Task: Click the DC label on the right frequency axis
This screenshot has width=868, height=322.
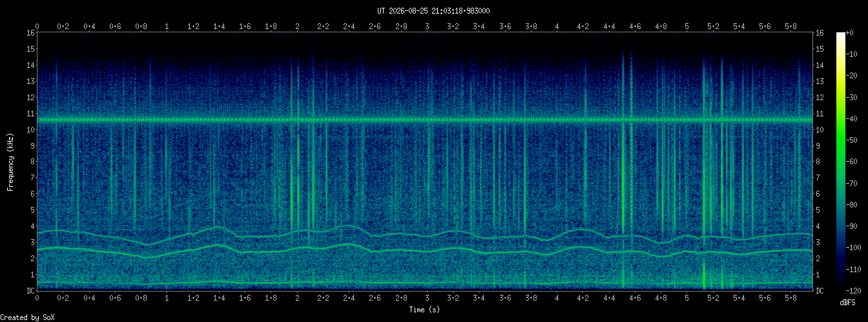Action: pyautogui.click(x=820, y=291)
